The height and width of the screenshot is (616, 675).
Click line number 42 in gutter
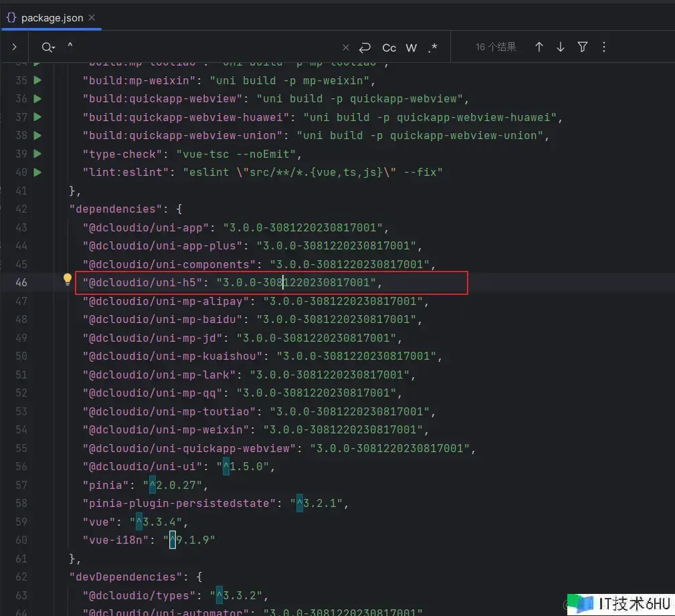click(x=21, y=209)
